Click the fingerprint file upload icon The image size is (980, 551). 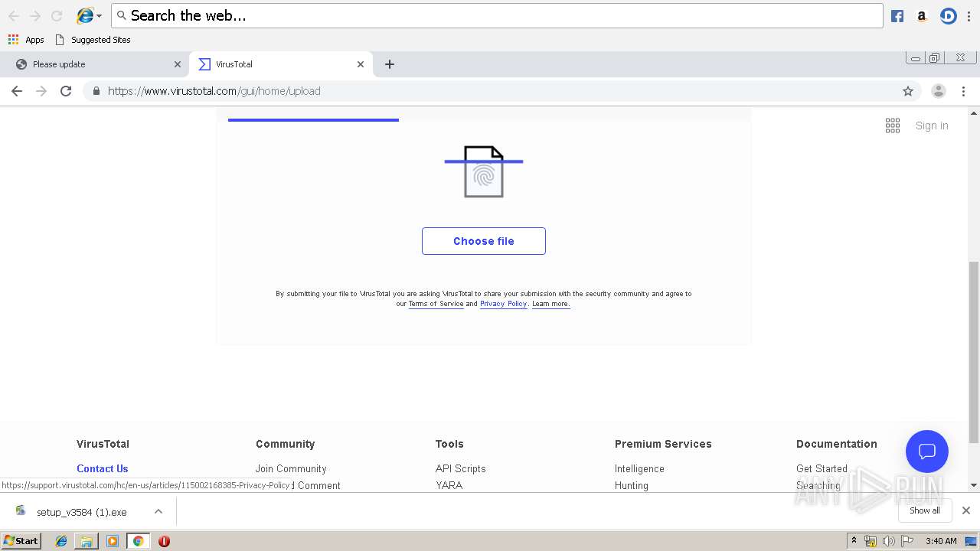click(484, 171)
